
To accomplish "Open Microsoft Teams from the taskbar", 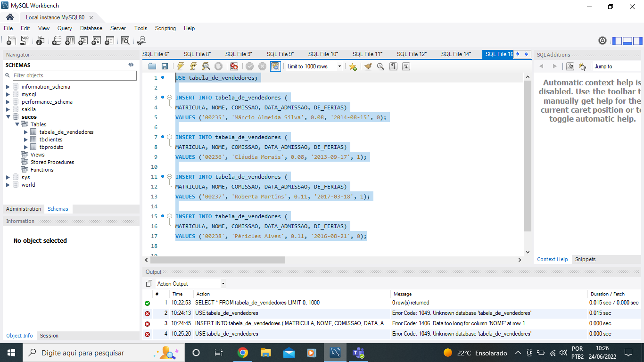I will 358,353.
